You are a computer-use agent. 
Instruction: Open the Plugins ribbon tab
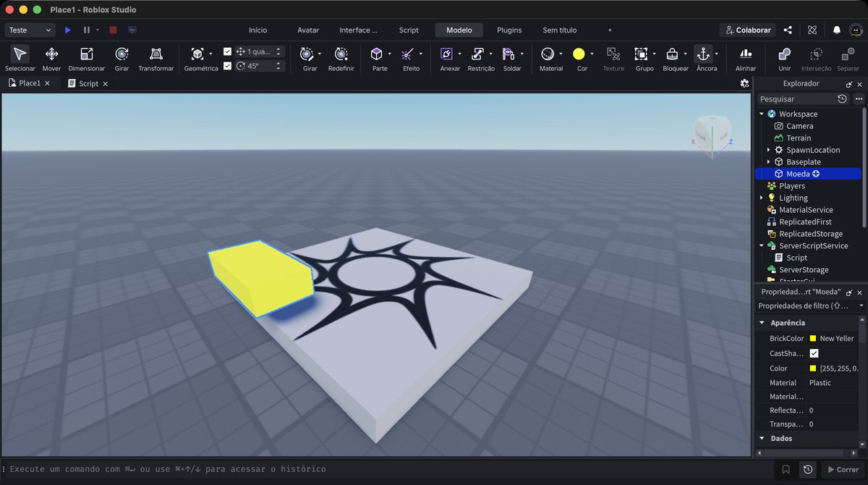(x=509, y=30)
